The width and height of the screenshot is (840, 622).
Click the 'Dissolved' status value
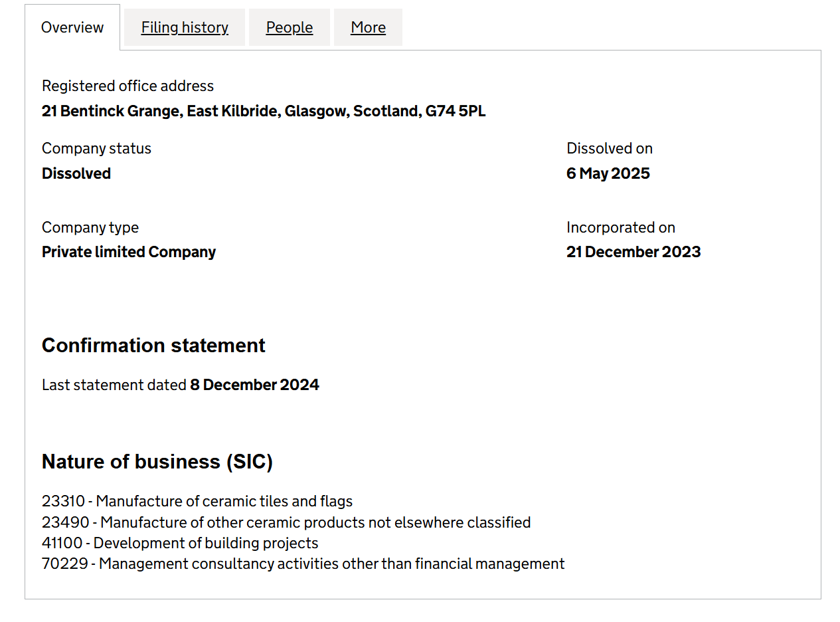pyautogui.click(x=76, y=173)
